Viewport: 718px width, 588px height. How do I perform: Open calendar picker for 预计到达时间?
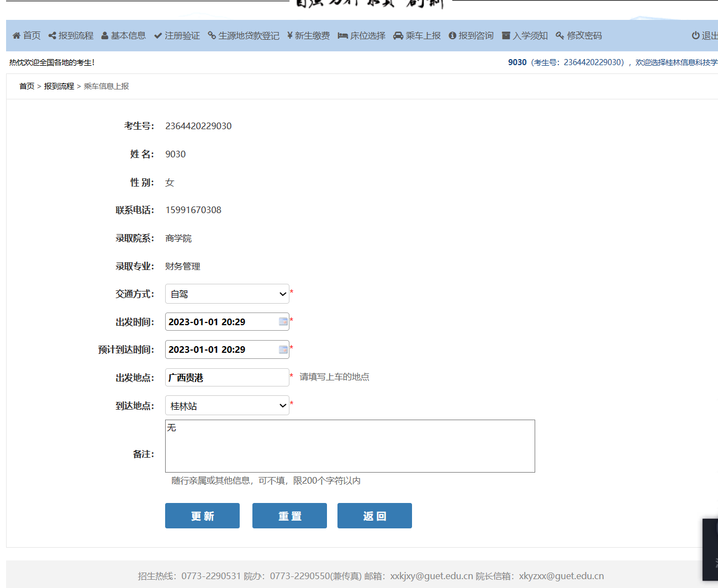pos(283,349)
